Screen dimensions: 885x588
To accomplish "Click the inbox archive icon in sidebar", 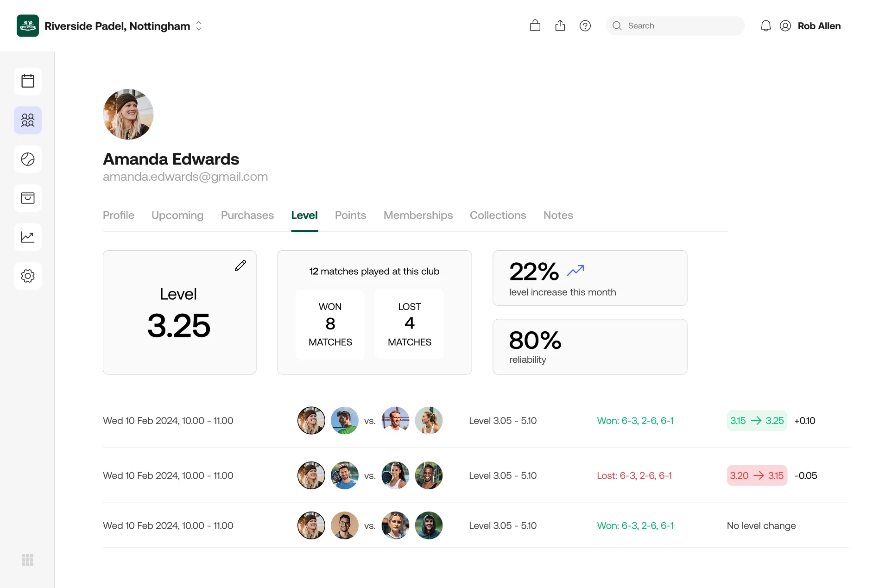I will tap(28, 198).
